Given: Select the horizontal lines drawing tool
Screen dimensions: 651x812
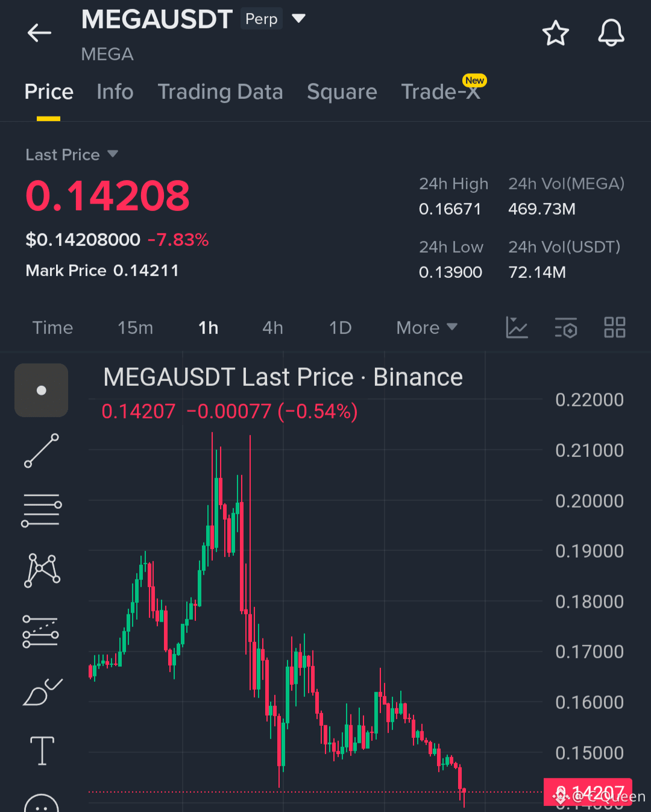Looking at the screenshot, I should (x=41, y=510).
